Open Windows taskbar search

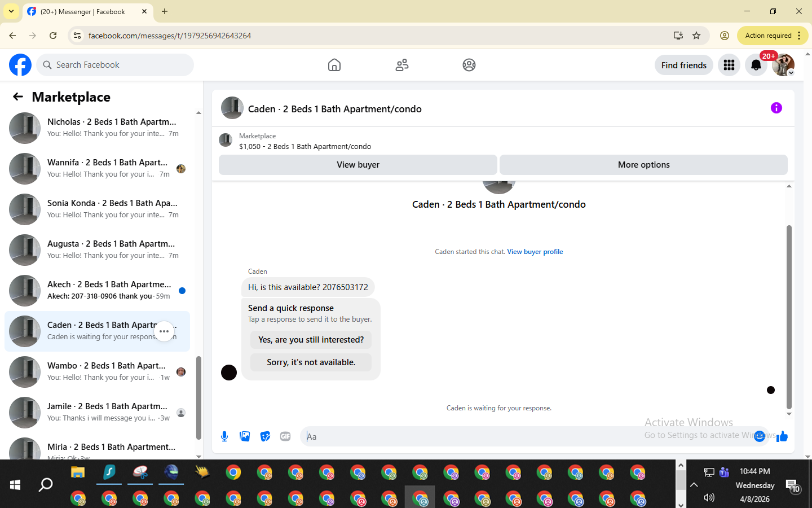(x=46, y=484)
